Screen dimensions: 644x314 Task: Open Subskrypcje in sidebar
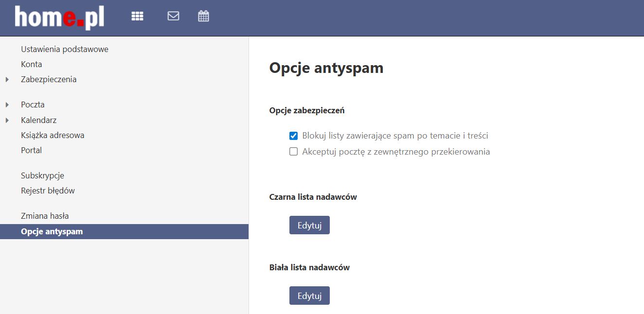(x=42, y=175)
